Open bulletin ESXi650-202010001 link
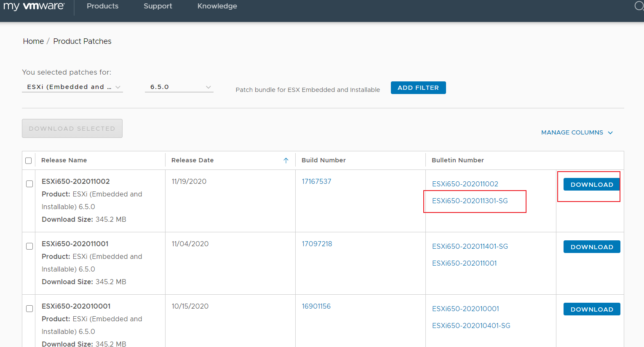The width and height of the screenshot is (644, 347). (465, 309)
